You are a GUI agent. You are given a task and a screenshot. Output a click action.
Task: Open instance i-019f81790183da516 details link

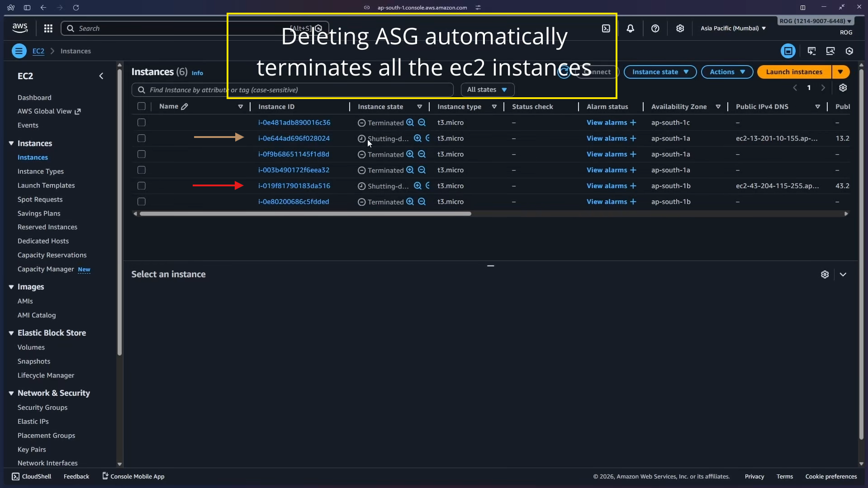(x=294, y=185)
